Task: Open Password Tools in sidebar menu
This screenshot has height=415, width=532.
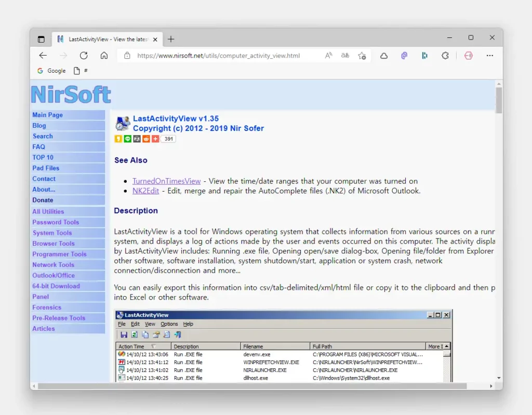Action: [x=55, y=222]
